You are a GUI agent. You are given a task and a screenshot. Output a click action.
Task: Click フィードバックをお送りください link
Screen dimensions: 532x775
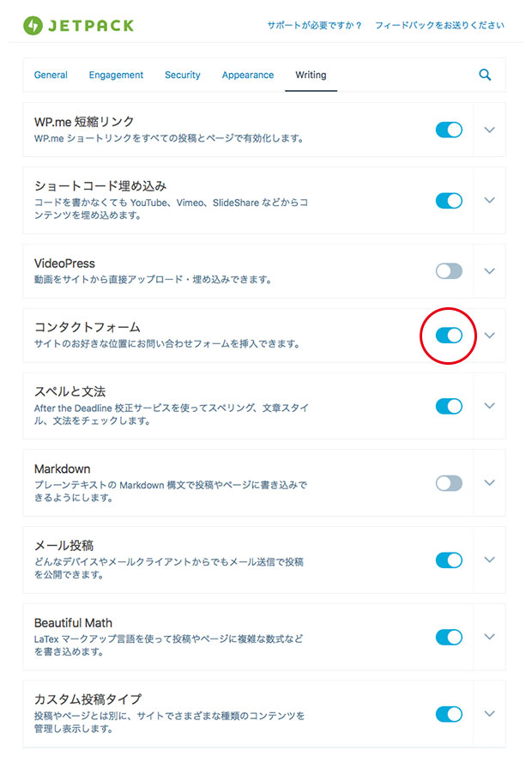pos(439,25)
